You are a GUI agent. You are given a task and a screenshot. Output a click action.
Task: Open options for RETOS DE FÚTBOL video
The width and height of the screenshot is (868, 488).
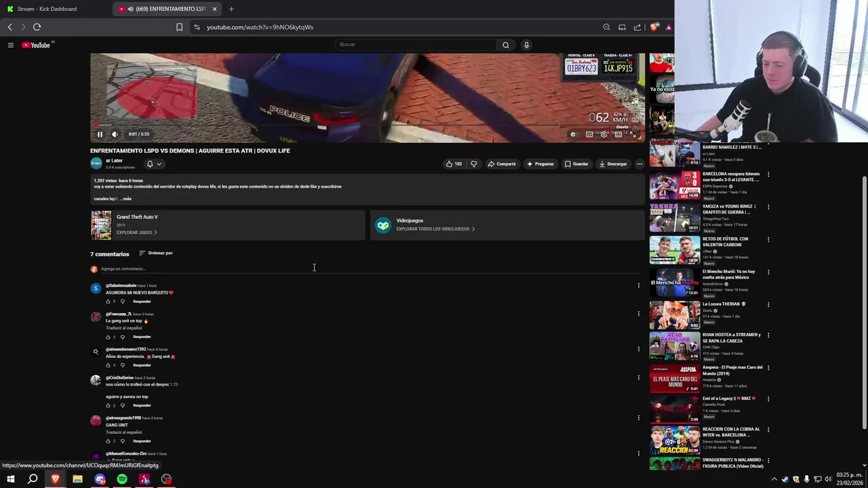[x=768, y=239]
